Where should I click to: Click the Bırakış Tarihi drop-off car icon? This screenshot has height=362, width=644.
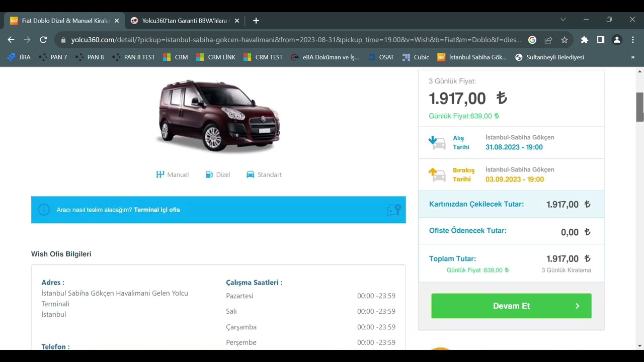click(437, 174)
